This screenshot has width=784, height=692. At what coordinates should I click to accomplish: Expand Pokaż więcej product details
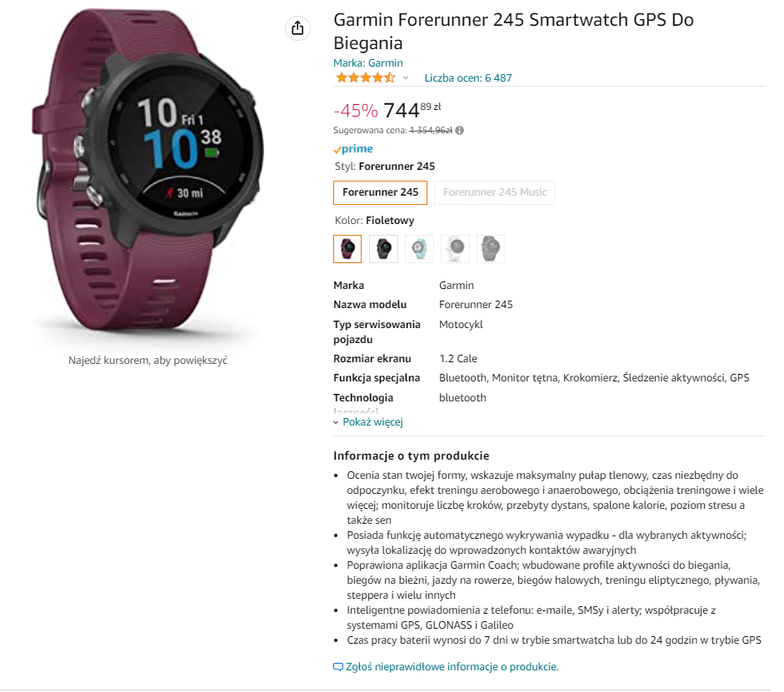pyautogui.click(x=372, y=422)
